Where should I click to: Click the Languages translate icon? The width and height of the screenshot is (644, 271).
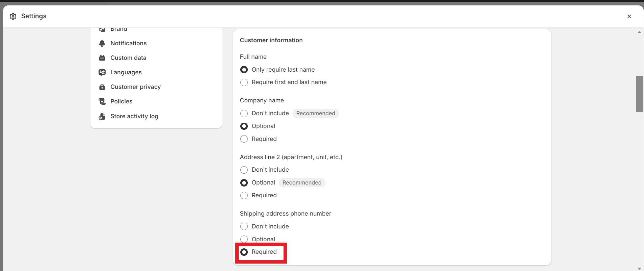102,72
